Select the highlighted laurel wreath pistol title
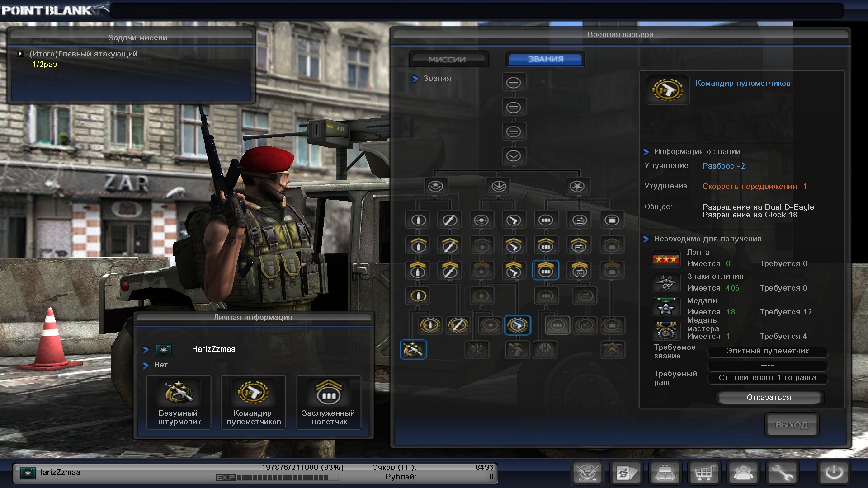868x488 pixels. 518,325
